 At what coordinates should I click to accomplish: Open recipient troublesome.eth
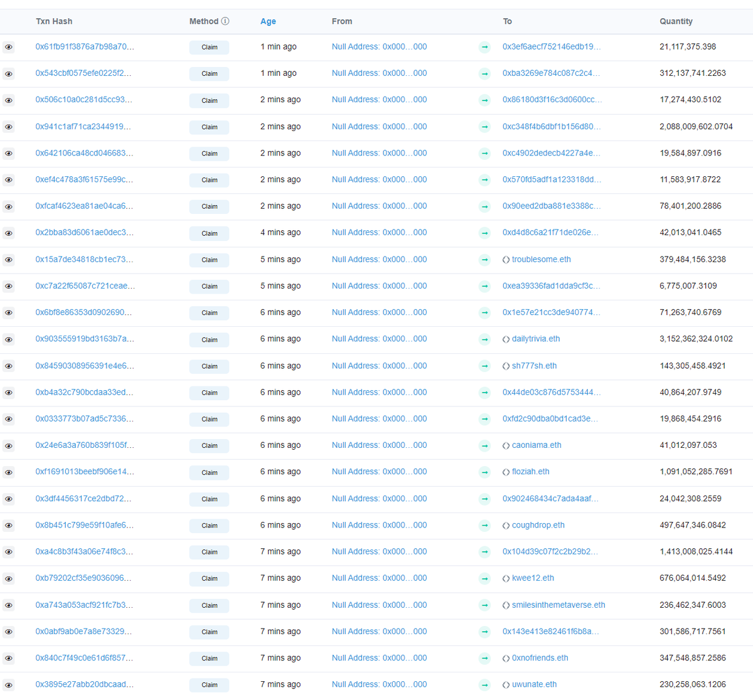click(541, 259)
